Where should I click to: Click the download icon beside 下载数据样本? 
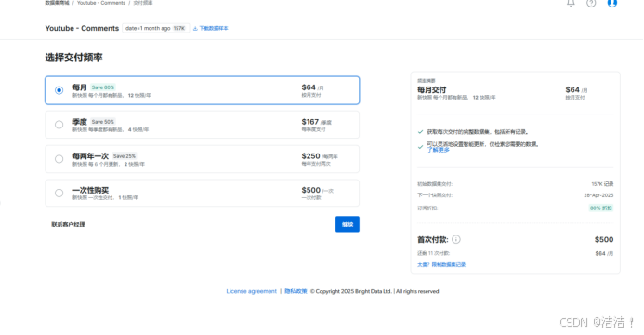pos(195,28)
